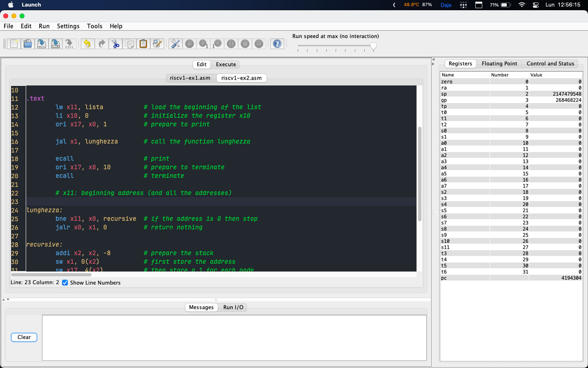This screenshot has width=588, height=368.
Task: Click the Dump Memory 0101 icon
Action: tap(69, 44)
